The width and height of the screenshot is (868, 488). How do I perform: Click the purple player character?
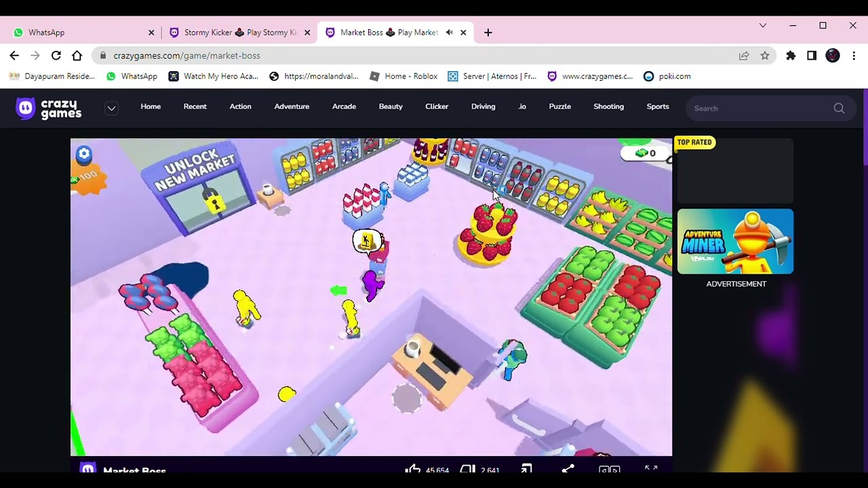pos(372,285)
